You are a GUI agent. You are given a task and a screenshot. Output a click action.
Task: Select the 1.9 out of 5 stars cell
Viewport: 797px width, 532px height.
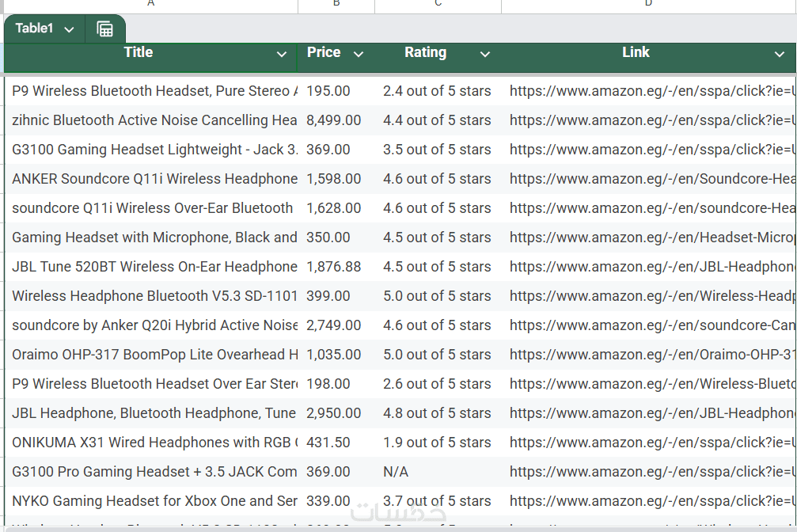click(x=437, y=443)
